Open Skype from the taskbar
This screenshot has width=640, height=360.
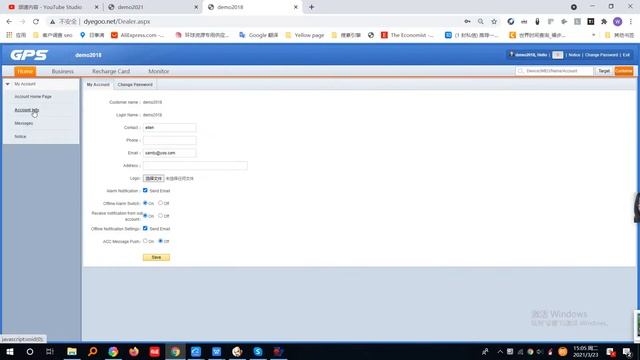click(258, 351)
